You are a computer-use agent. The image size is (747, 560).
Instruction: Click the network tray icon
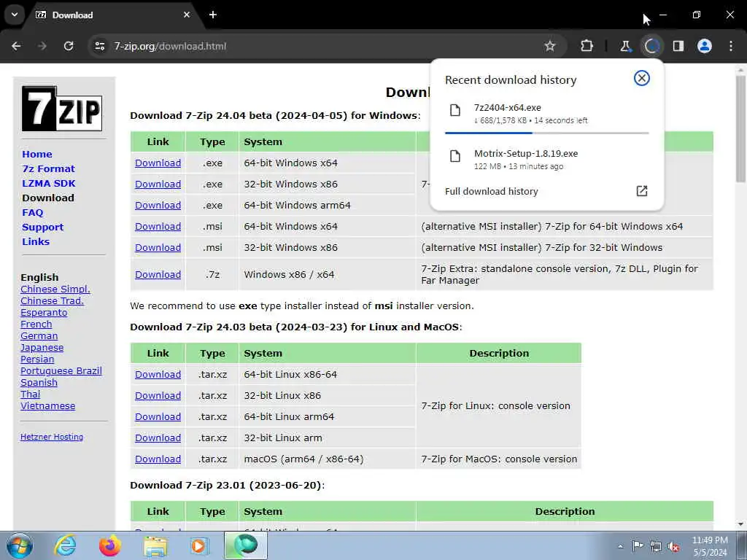656,546
